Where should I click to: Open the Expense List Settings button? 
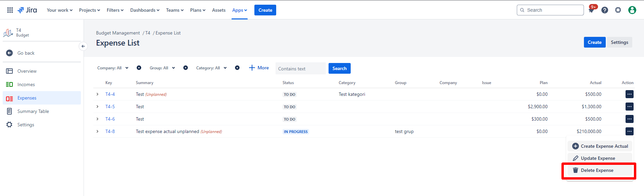coord(619,42)
